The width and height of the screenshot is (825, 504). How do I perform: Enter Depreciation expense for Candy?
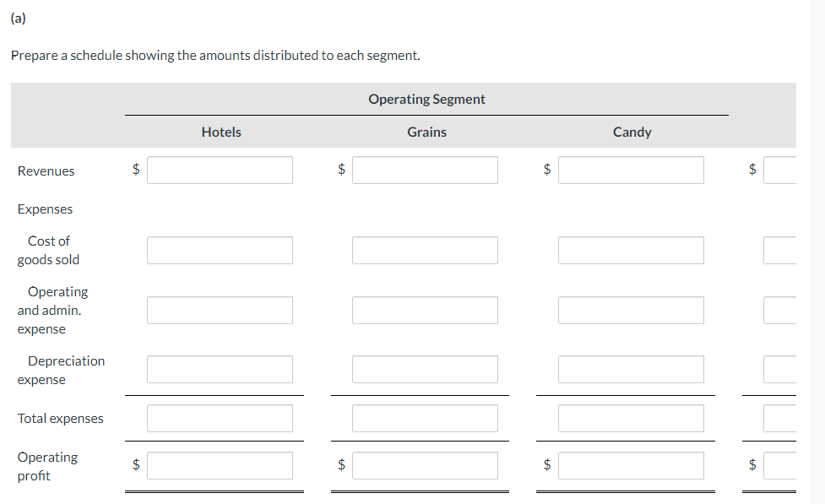(x=631, y=369)
